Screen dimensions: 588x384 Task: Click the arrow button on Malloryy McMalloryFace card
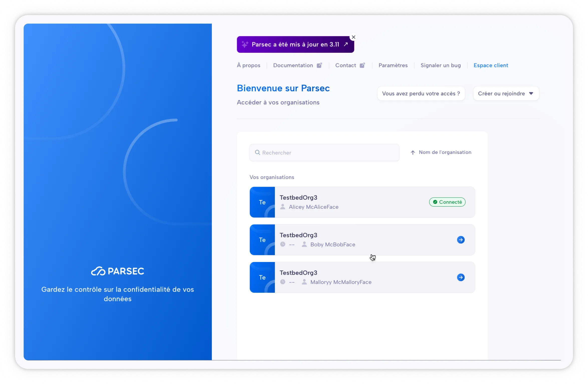(x=461, y=277)
